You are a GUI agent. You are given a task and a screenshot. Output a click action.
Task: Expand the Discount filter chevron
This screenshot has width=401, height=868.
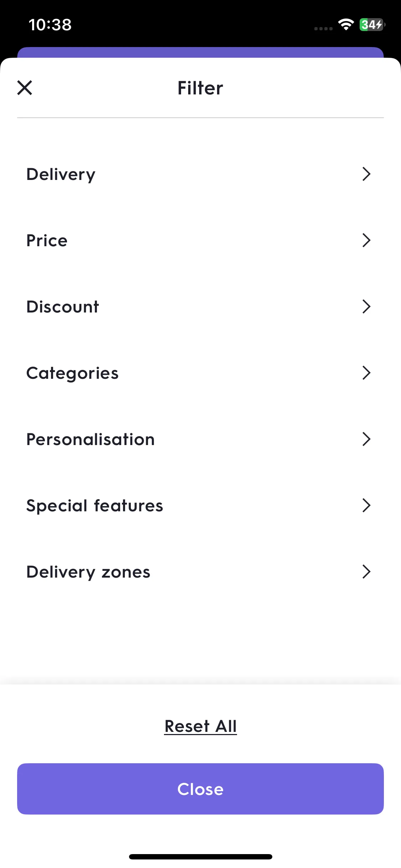(366, 306)
